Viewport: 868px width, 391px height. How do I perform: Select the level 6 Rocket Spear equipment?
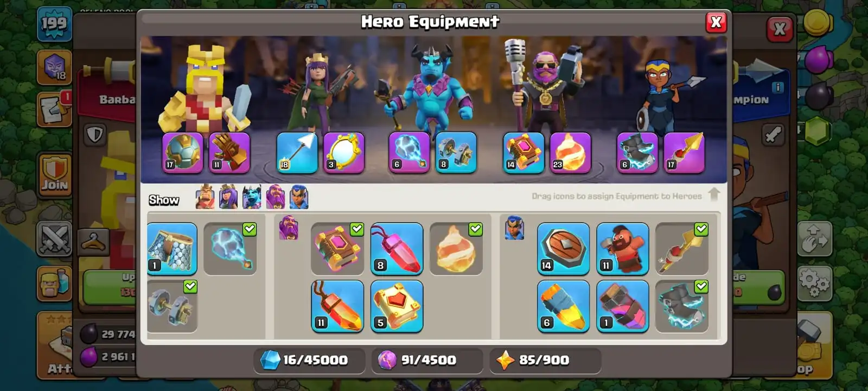point(563,306)
